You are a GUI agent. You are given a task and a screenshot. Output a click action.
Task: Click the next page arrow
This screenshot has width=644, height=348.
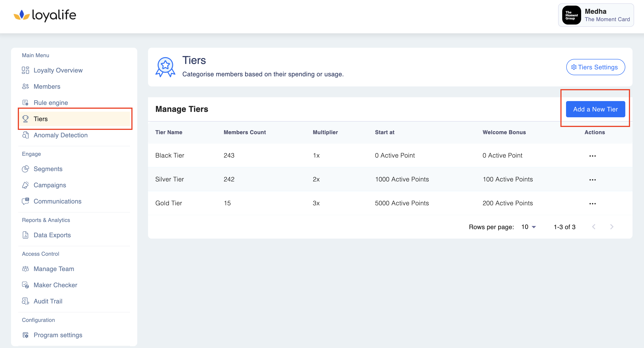click(612, 227)
